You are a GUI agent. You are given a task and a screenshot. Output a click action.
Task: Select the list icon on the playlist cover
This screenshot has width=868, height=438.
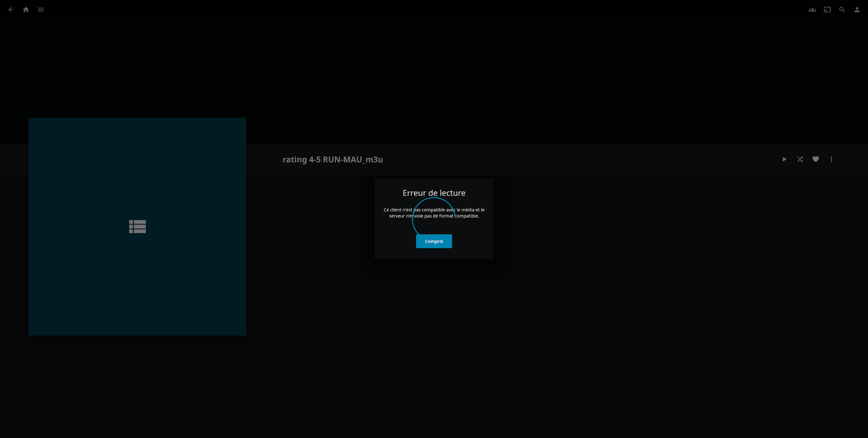[137, 226]
